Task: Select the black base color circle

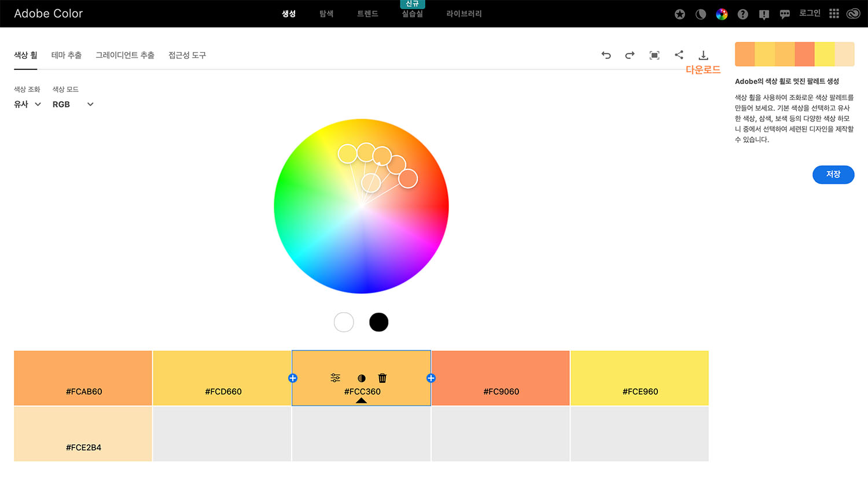Action: (379, 322)
